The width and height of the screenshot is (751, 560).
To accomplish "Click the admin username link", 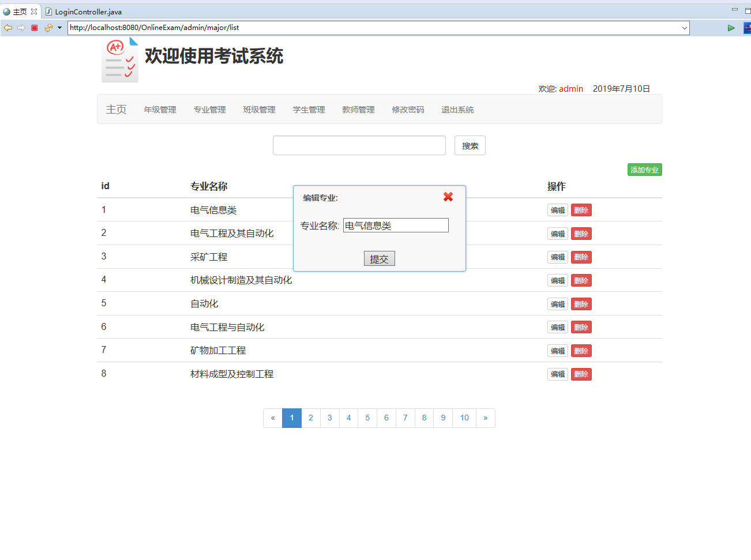I will coord(571,88).
